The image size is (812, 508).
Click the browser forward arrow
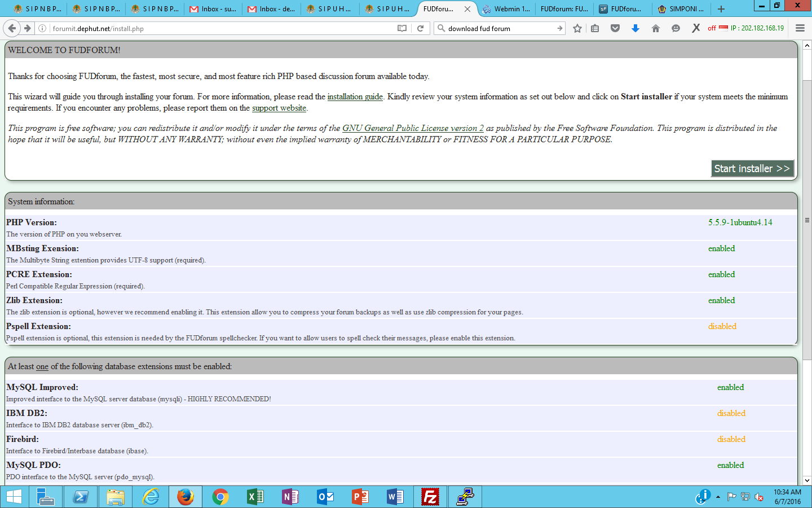27,28
